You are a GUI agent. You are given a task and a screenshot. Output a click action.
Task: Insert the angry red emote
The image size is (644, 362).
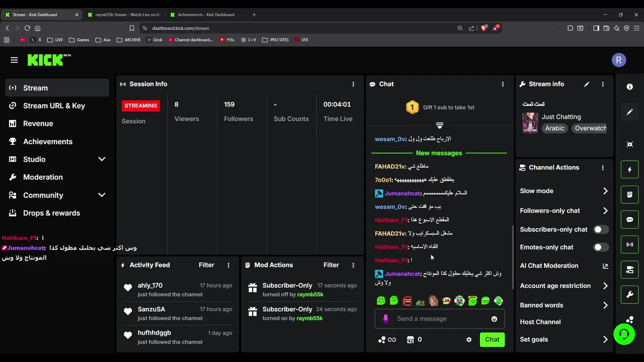pyautogui.click(x=407, y=301)
